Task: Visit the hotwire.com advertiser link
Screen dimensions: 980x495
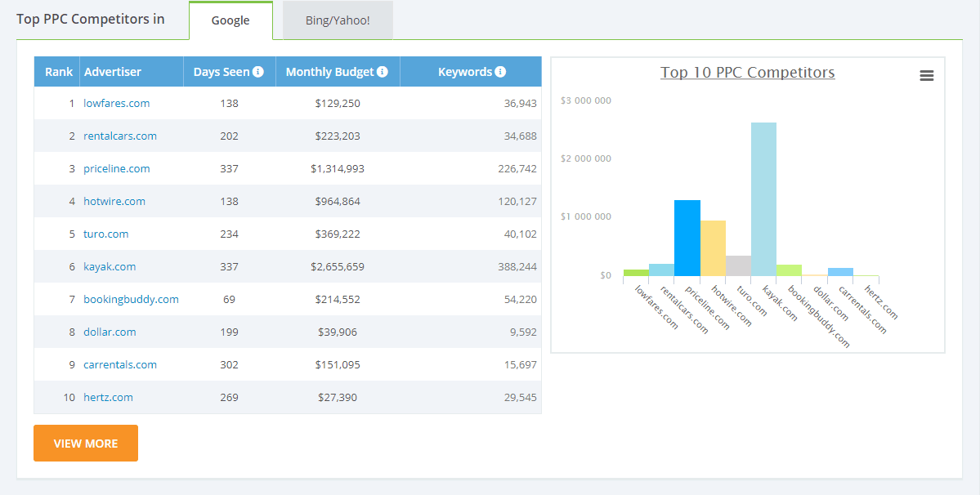Action: [x=114, y=201]
